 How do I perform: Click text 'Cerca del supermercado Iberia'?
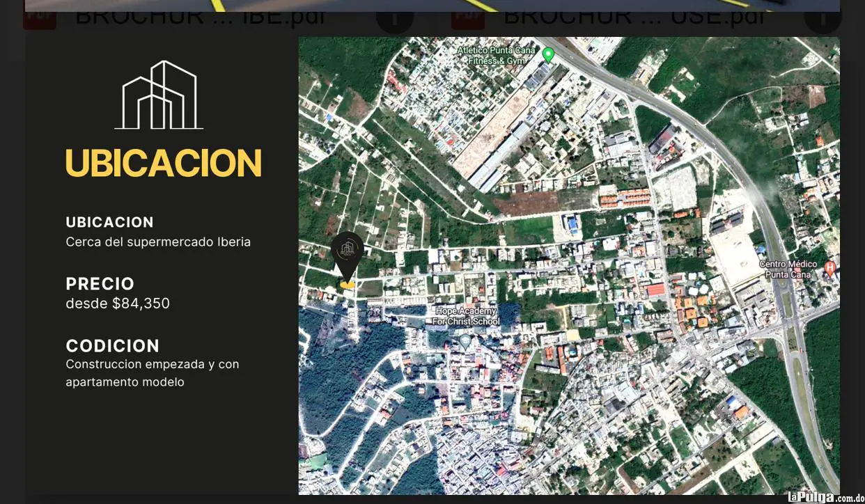[x=158, y=242]
